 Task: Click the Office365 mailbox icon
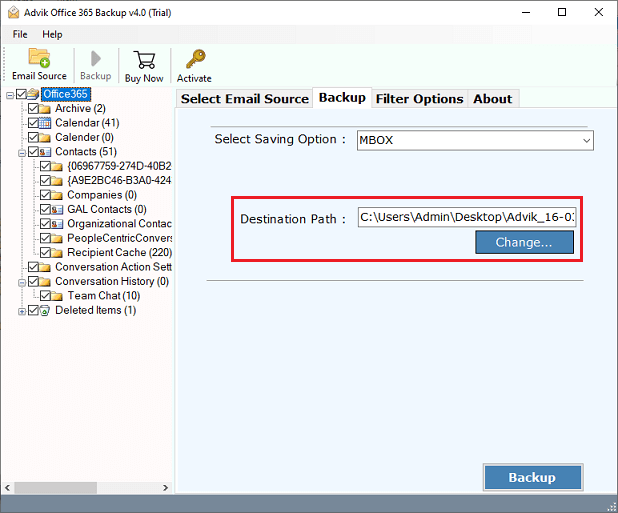(x=33, y=94)
